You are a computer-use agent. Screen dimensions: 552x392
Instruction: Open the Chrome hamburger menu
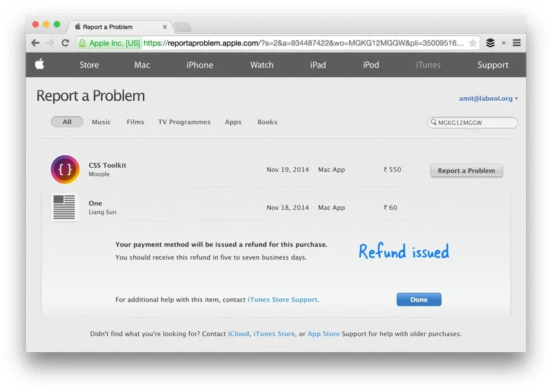[516, 43]
